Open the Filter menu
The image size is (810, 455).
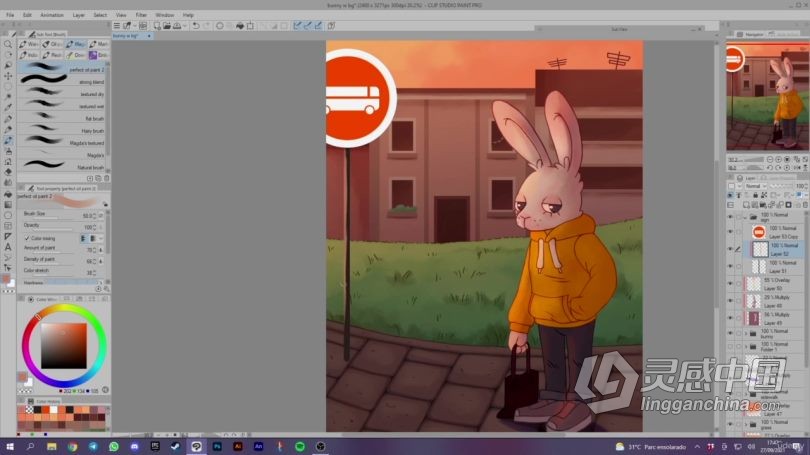pos(141,15)
